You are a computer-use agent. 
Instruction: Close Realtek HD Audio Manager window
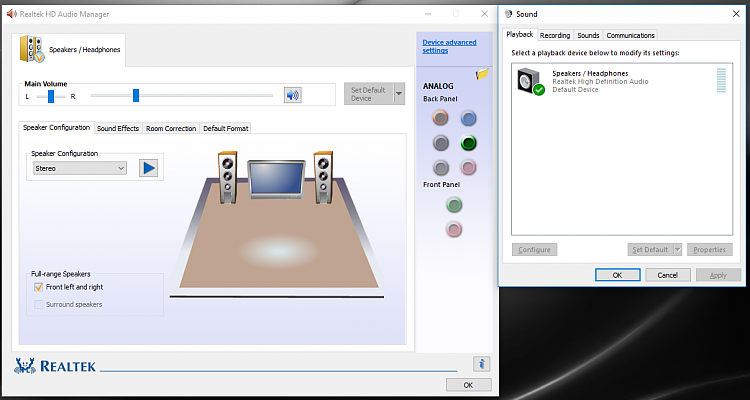[x=484, y=14]
